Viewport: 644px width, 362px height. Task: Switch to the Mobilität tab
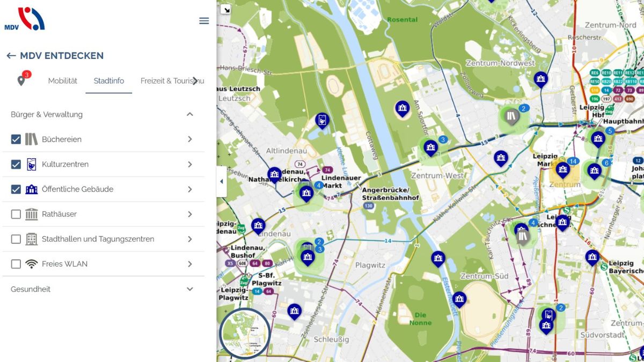pyautogui.click(x=63, y=81)
